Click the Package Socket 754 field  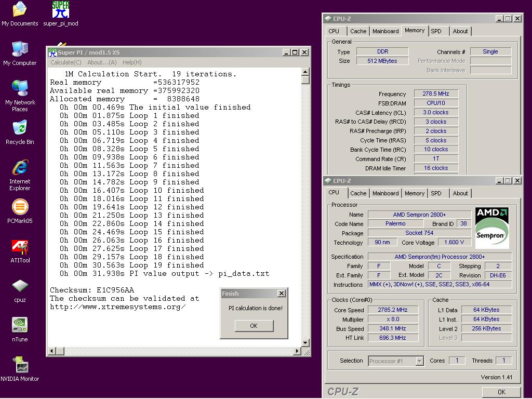[419, 233]
